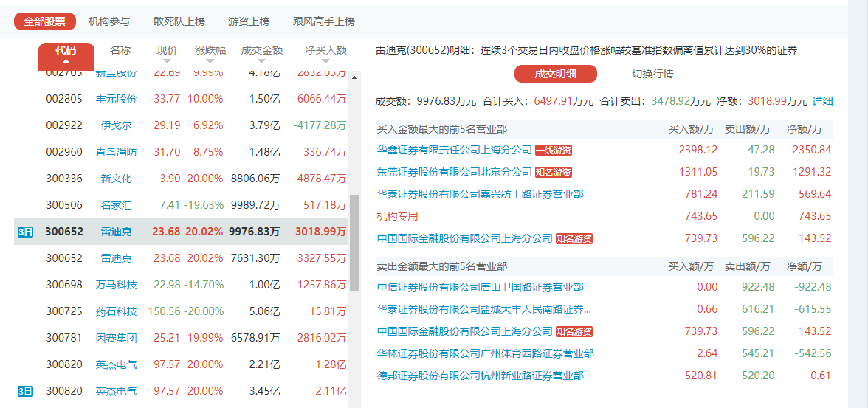Select the 伊戈尔 stock name

point(117,125)
